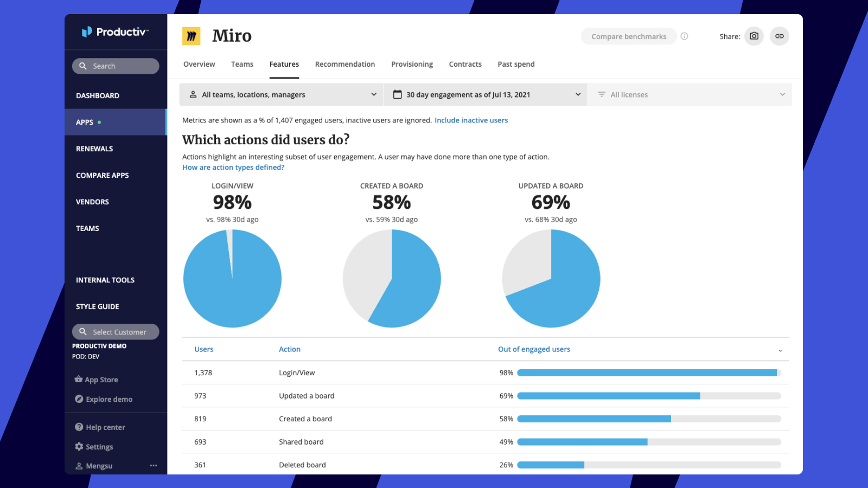
Task: Click the Miro app icon
Action: click(x=191, y=36)
